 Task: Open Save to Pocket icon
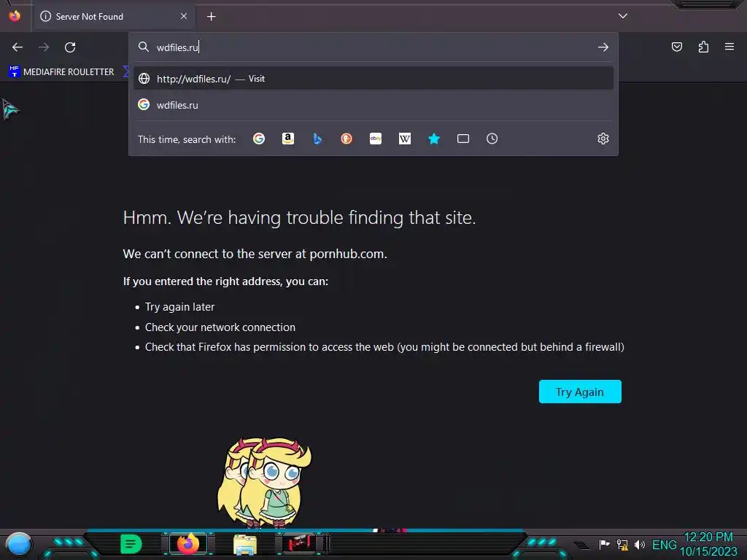click(676, 47)
